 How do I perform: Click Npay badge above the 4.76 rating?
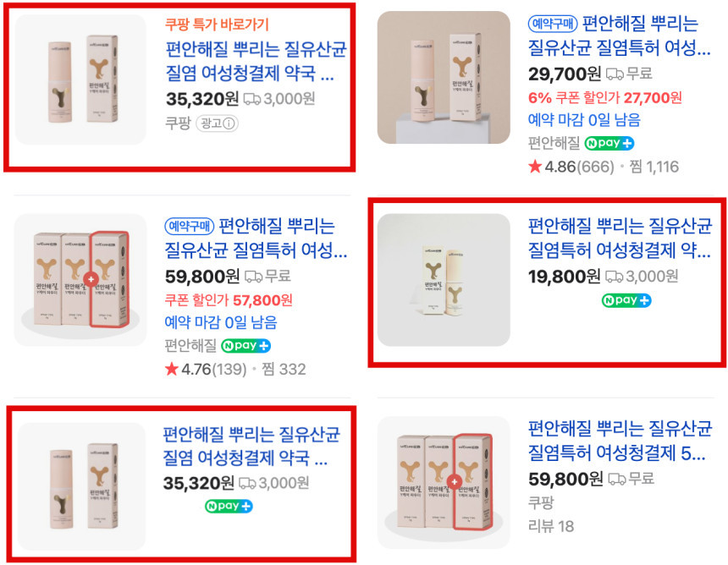coord(245,346)
